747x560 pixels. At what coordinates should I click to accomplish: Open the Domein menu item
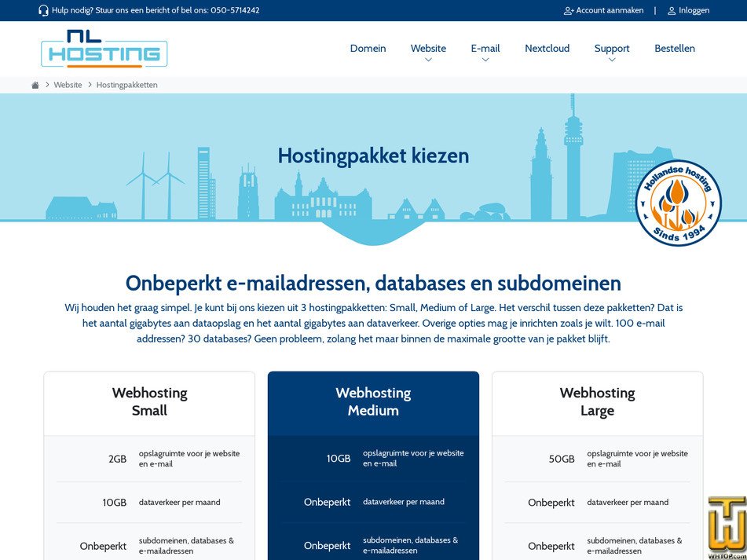(x=368, y=49)
